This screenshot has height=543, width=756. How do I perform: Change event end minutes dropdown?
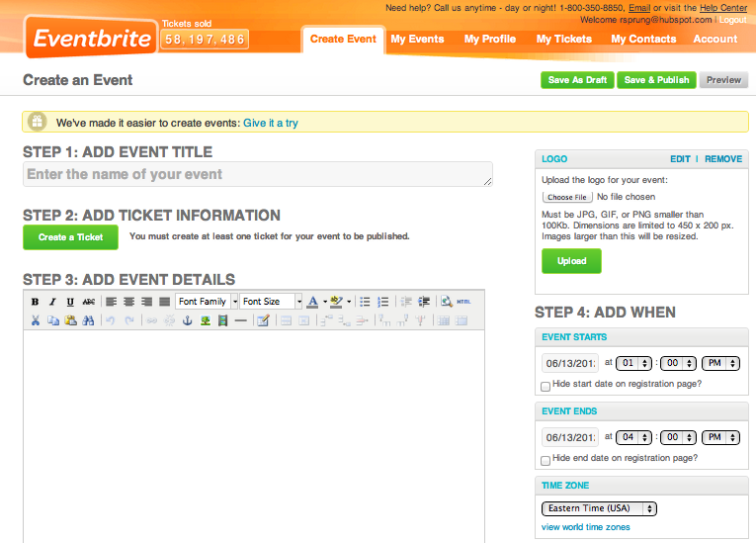(x=678, y=437)
